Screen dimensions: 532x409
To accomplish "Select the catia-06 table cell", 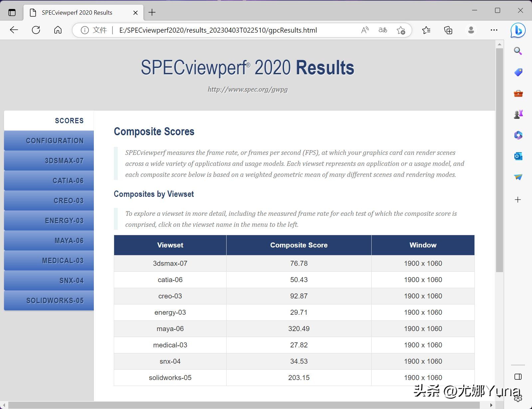I will tap(170, 280).
